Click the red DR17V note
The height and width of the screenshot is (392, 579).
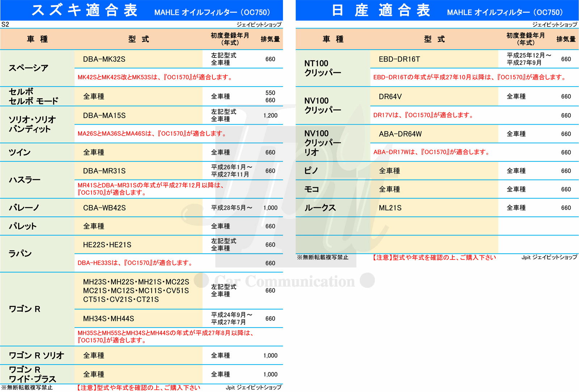point(423,115)
